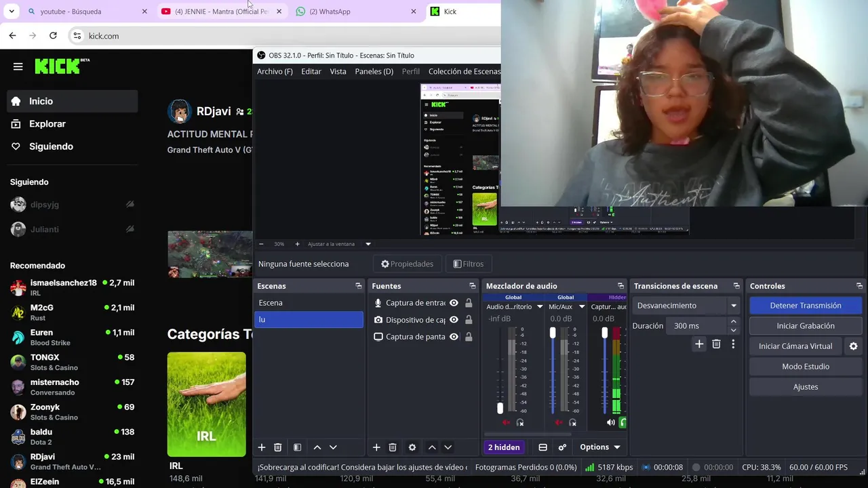
Task: Decrease transition duration with the down stepper
Action: (x=733, y=330)
